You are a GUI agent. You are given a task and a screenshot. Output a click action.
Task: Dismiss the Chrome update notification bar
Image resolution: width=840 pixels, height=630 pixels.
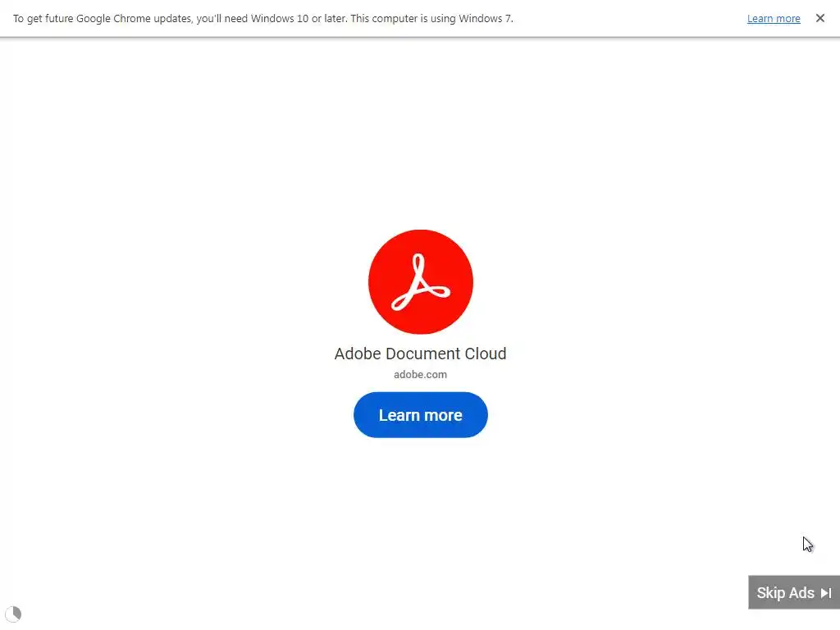tap(820, 18)
